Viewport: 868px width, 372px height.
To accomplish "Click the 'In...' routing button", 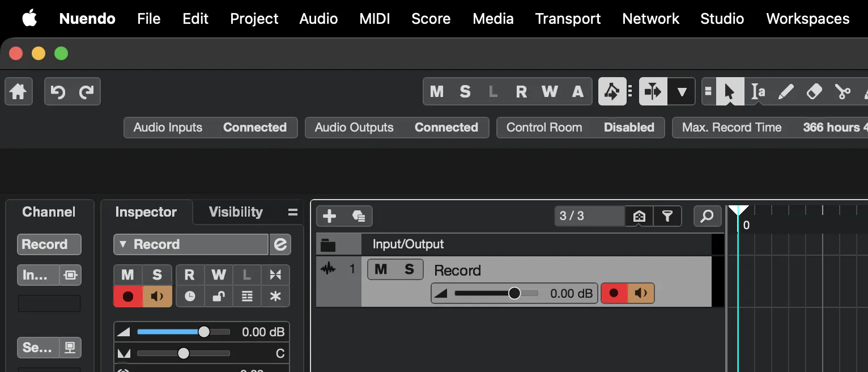I will click(39, 275).
